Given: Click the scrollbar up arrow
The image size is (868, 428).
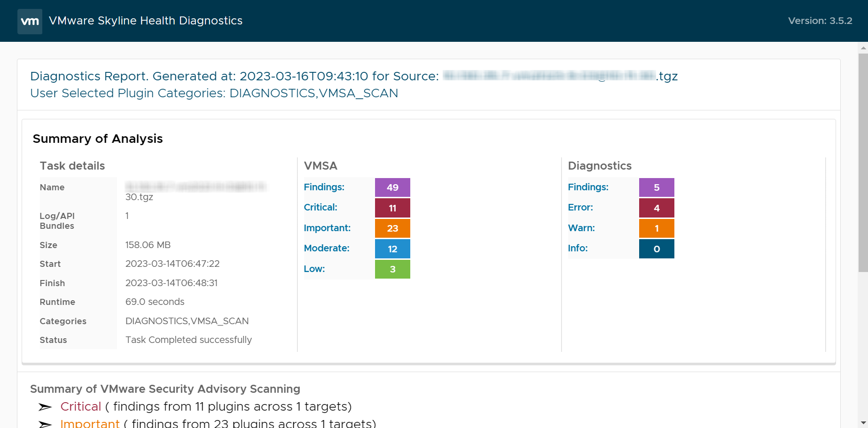Looking at the screenshot, I should pyautogui.click(x=863, y=48).
